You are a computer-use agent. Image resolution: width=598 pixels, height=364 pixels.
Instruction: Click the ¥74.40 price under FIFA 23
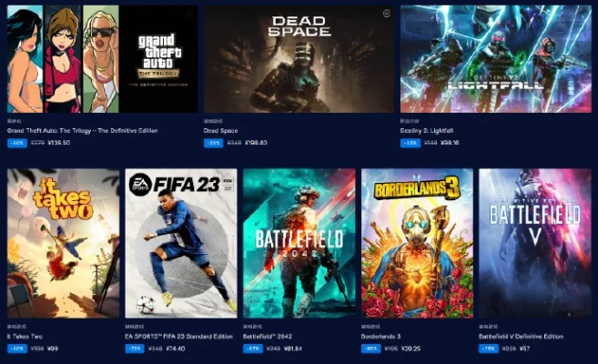coord(176,349)
